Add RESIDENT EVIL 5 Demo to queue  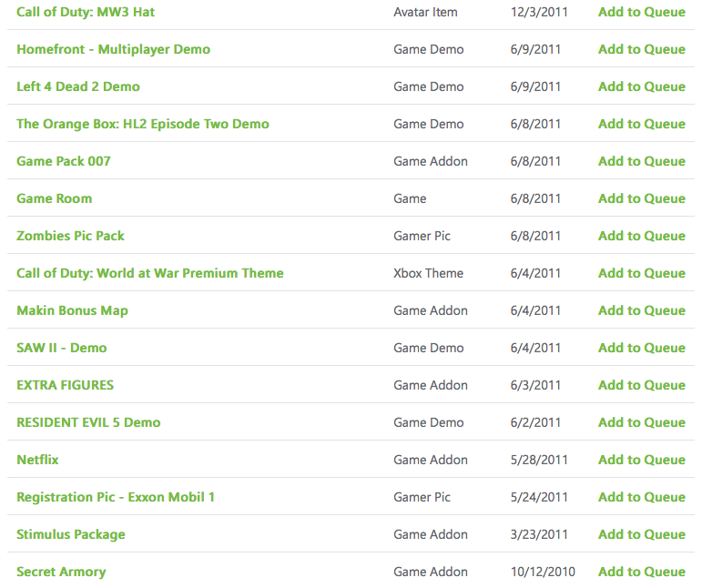[642, 422]
